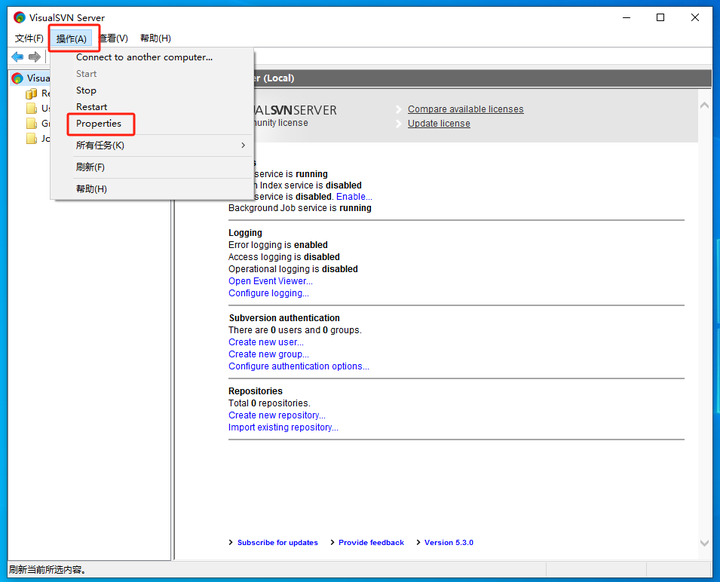Click the back arrow toolbar icon
Viewport: 720px width, 582px height.
pos(17,57)
